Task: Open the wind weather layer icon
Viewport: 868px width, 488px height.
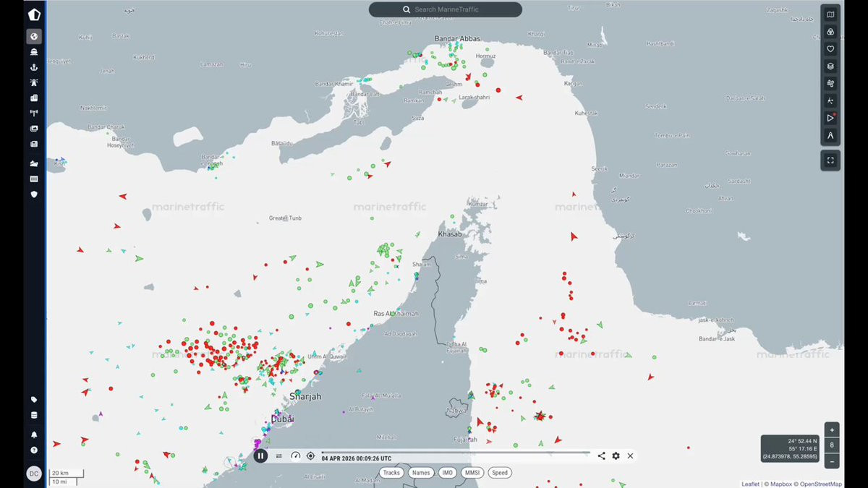Action: 830,83
